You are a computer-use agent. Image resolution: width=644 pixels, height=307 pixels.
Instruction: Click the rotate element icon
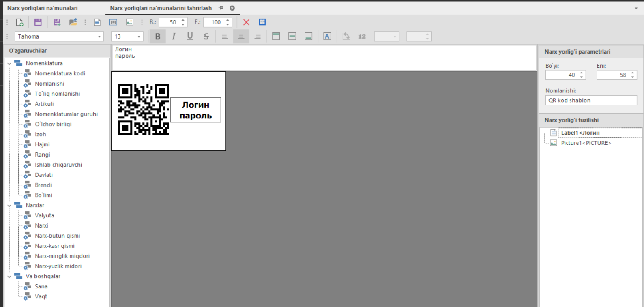pyautogui.click(x=346, y=36)
